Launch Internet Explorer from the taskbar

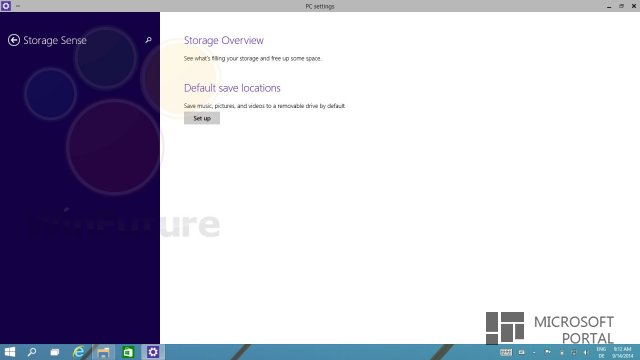coord(78,352)
